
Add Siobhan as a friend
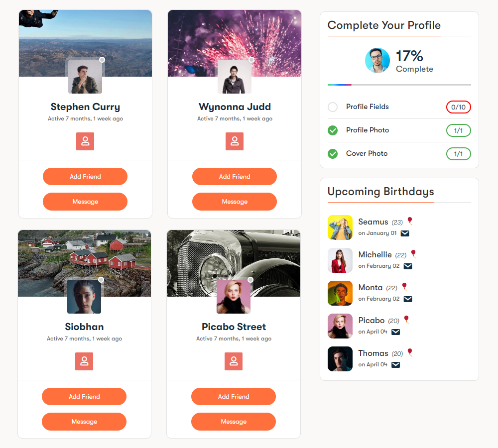click(x=84, y=397)
